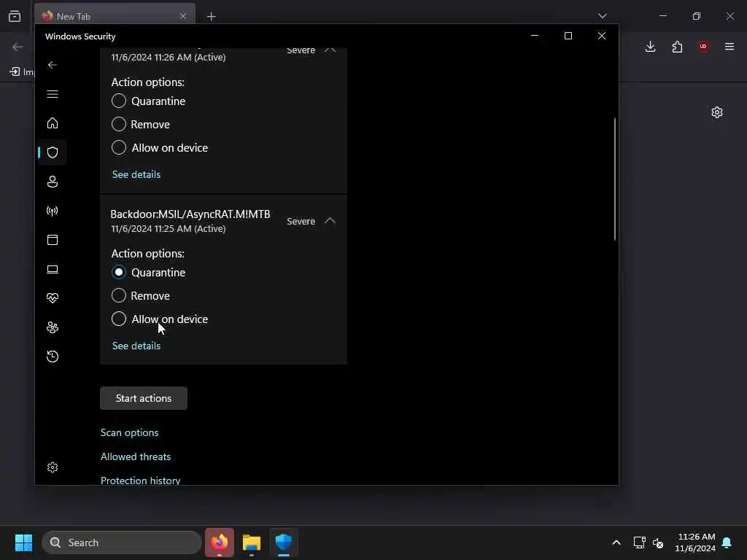Click the Firefox back arrow
Screen dimensions: 747x560
[x=18, y=47]
